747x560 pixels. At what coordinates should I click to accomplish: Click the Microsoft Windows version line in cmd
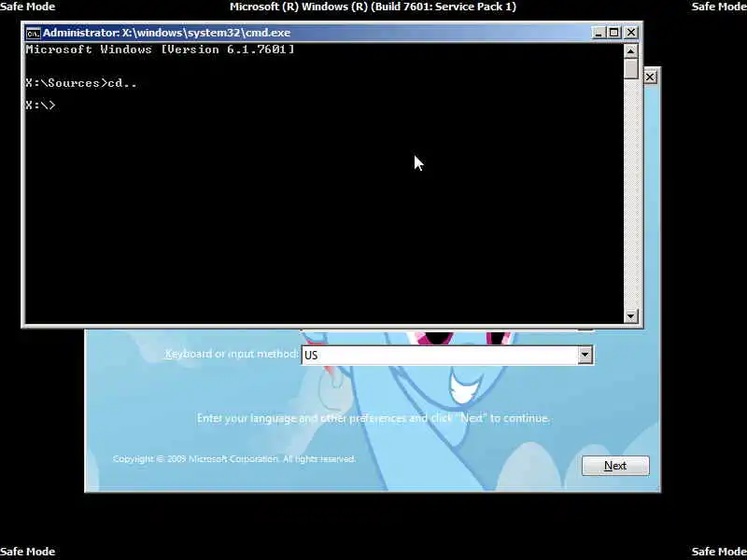[160, 49]
